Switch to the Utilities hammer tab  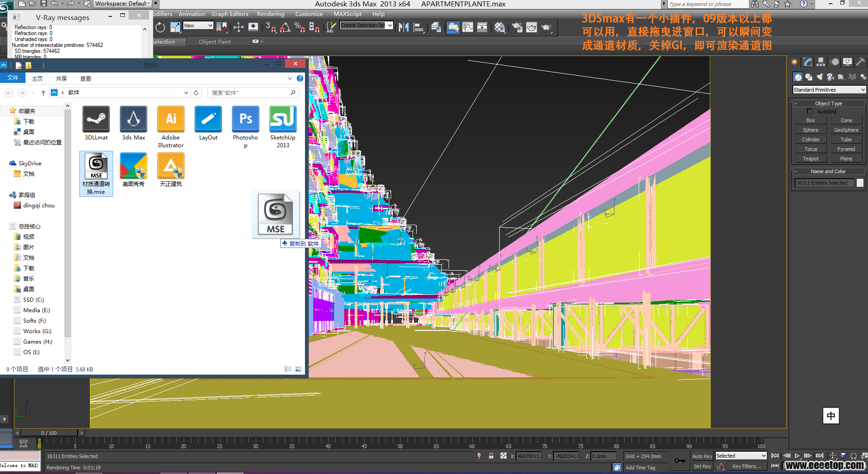coord(860,62)
